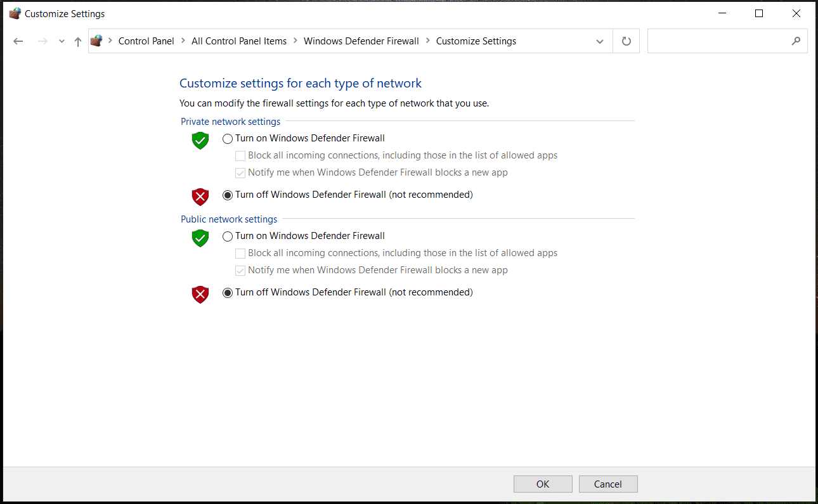Image resolution: width=818 pixels, height=504 pixels.
Task: Click the green shield under Private network settings
Action: [200, 140]
